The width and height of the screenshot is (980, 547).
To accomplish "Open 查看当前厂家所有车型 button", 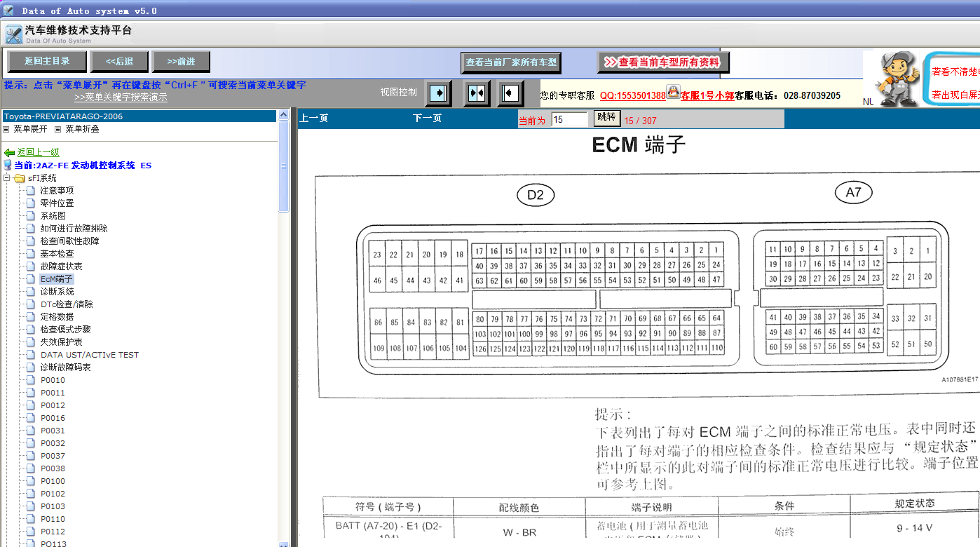I will click(511, 62).
